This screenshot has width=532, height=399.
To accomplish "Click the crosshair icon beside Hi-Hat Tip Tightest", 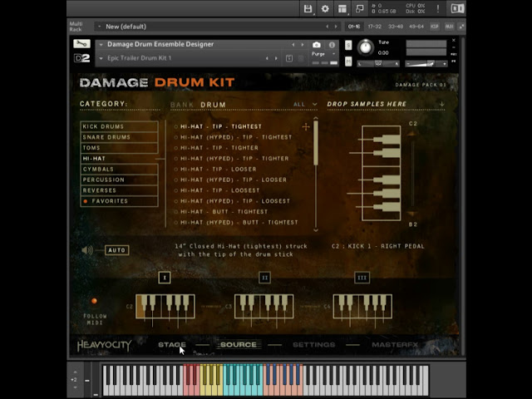I will [306, 127].
